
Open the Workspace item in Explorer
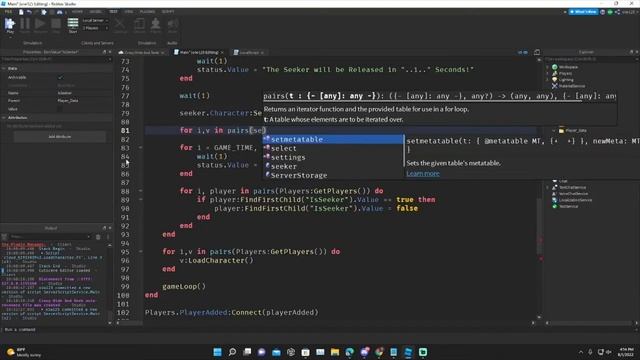point(568,67)
